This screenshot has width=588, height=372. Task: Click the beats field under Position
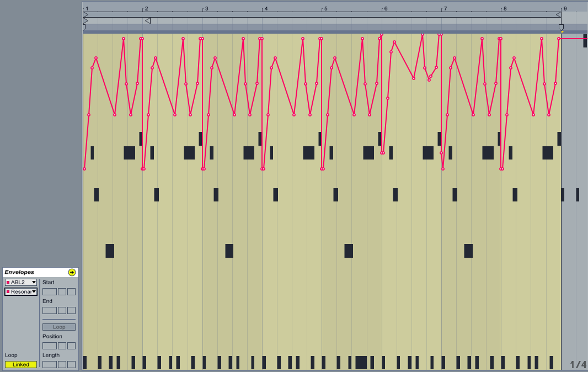[x=62, y=346]
